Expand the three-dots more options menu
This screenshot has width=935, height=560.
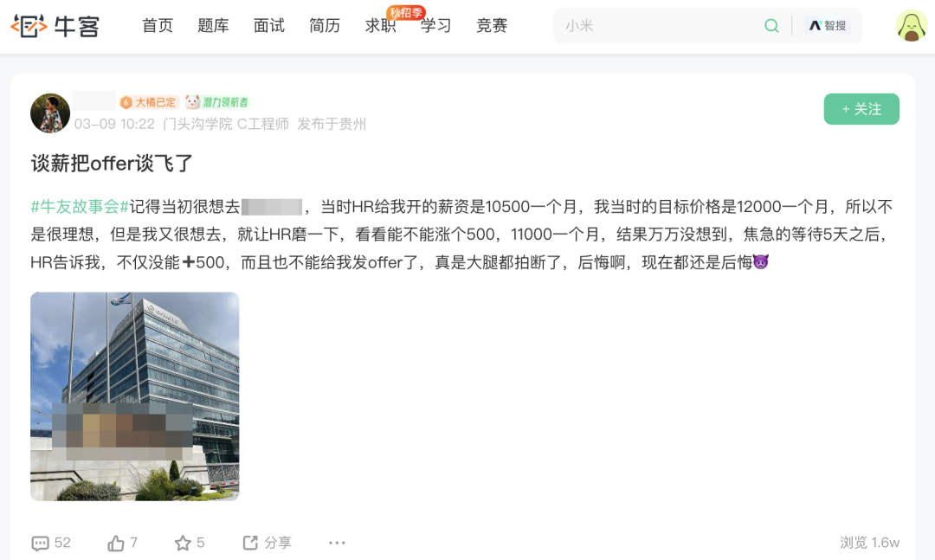click(x=337, y=543)
